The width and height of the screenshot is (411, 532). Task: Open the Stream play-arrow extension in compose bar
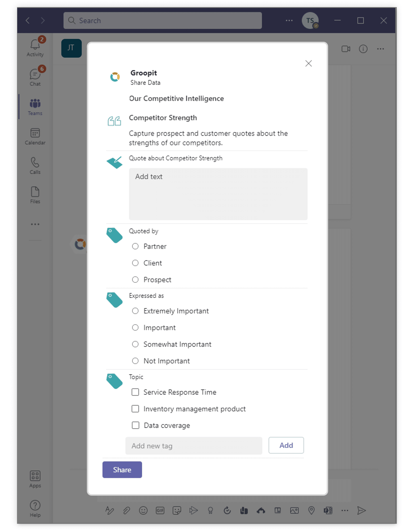coord(194,511)
